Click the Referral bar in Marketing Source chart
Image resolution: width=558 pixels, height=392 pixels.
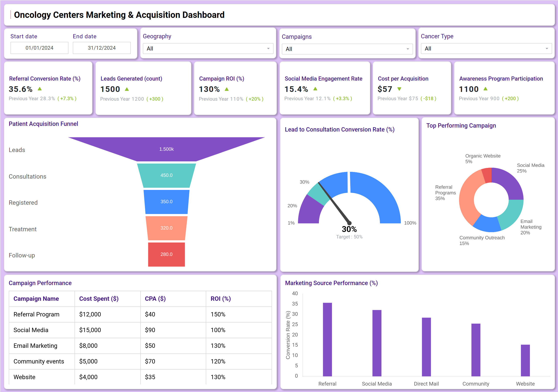327,339
